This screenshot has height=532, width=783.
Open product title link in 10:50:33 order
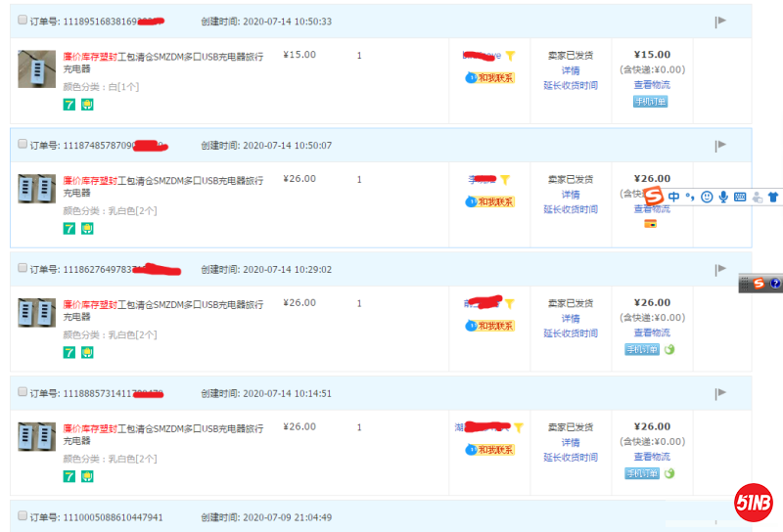tap(162, 63)
